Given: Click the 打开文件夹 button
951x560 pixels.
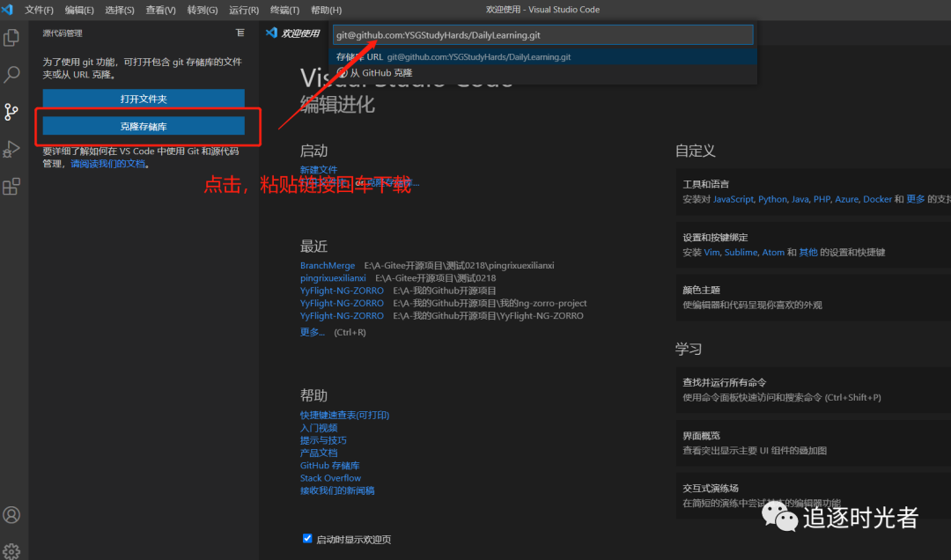Looking at the screenshot, I should pos(144,99).
